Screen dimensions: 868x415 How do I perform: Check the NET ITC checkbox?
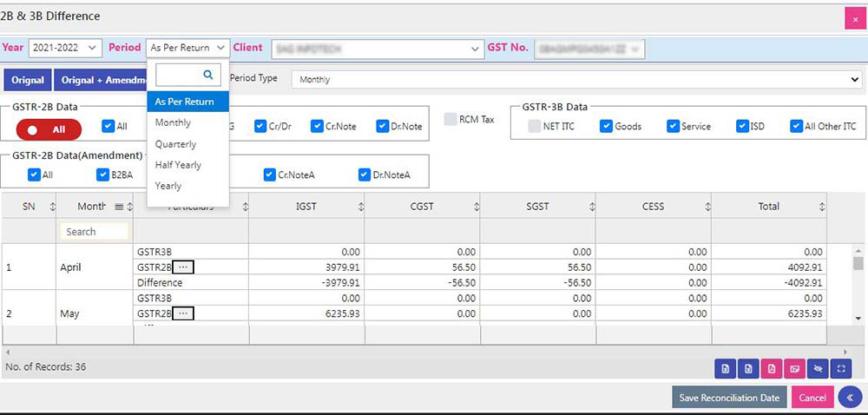tap(535, 126)
